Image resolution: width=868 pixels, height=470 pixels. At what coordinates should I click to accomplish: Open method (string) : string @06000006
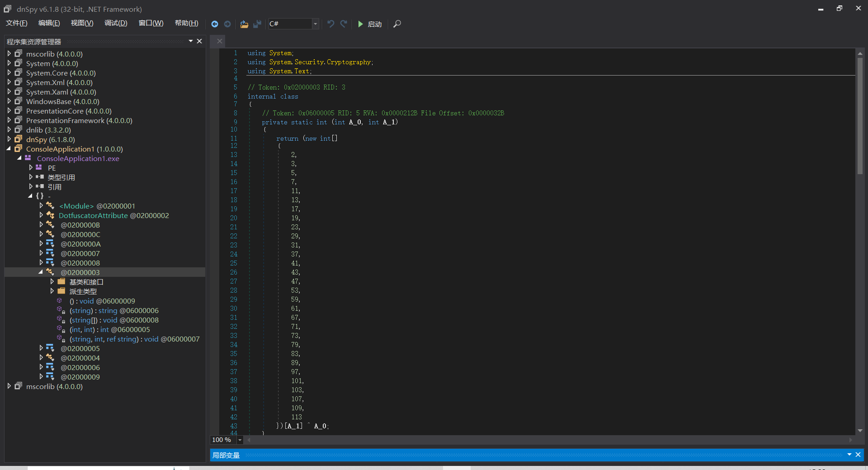click(114, 310)
